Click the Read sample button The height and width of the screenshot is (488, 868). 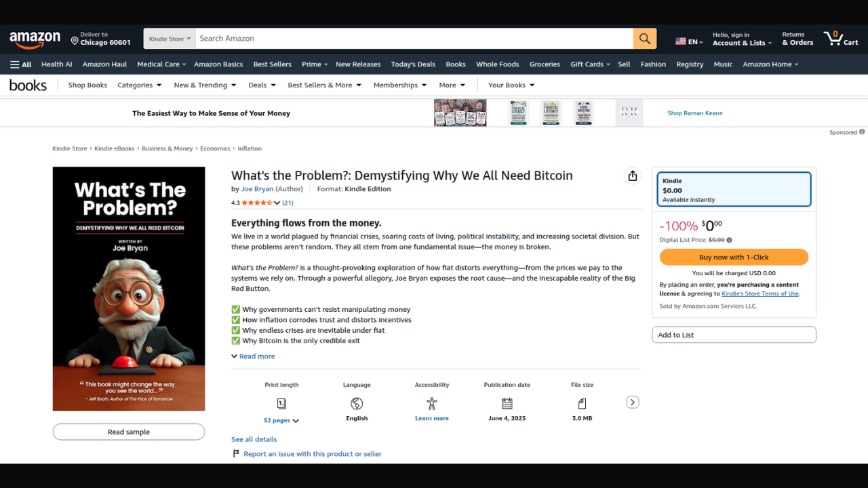pyautogui.click(x=129, y=432)
